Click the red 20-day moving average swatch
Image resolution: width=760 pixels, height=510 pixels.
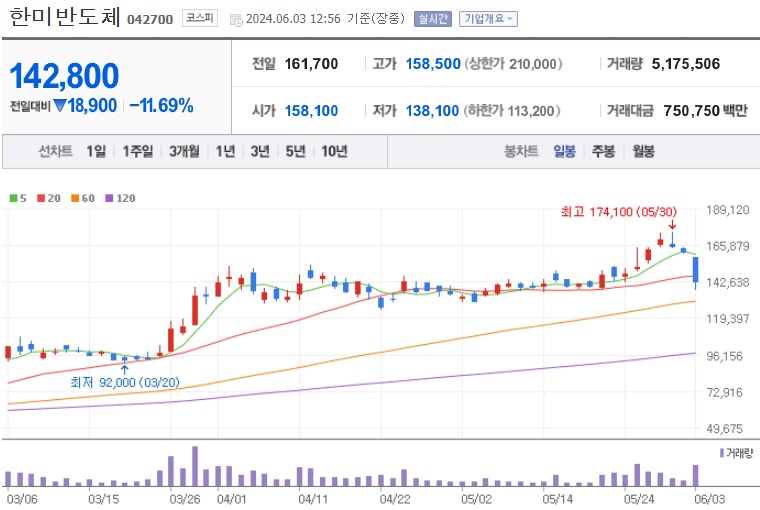coord(41,198)
